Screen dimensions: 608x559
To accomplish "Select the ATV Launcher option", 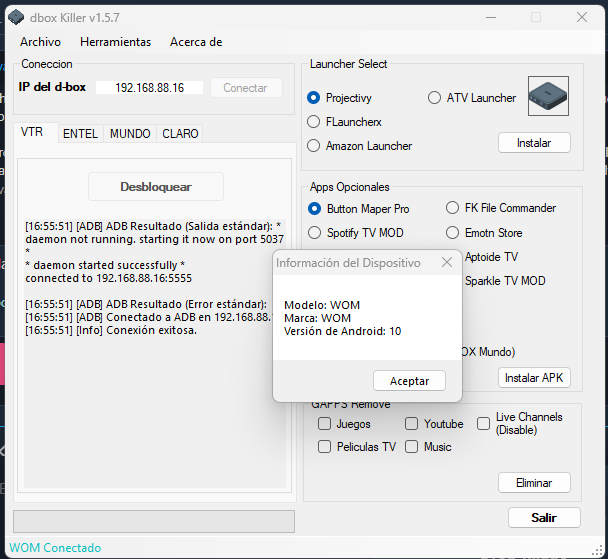I will point(472,98).
